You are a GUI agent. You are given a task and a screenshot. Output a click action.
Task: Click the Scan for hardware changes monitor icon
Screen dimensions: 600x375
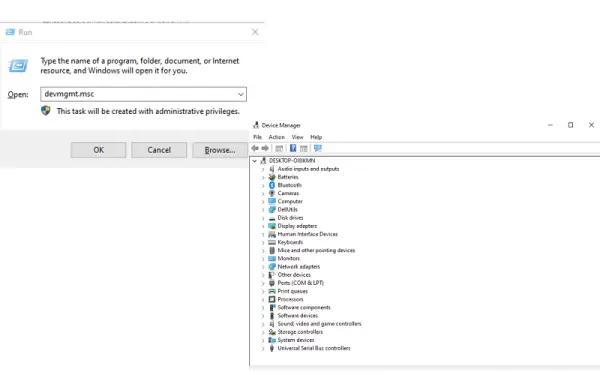point(318,148)
